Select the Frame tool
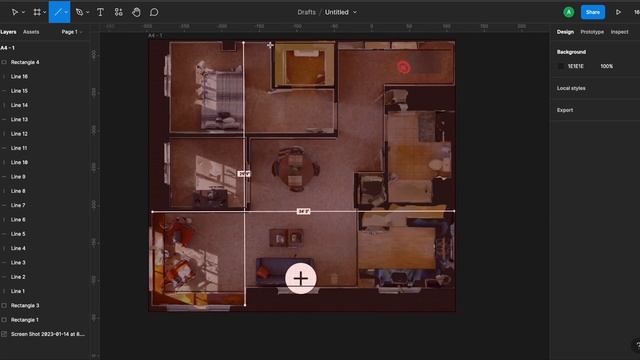640x360 pixels. [37, 12]
